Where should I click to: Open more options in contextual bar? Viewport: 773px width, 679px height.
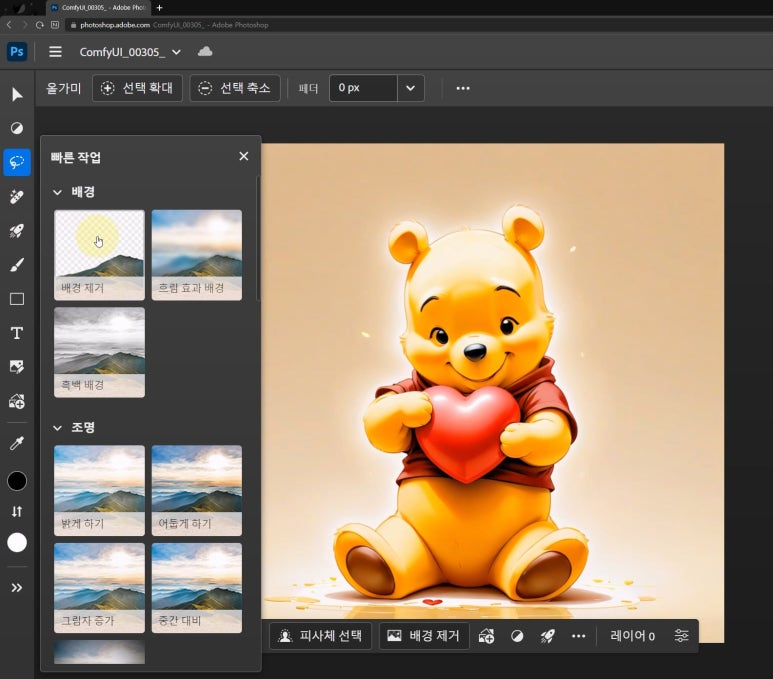(x=578, y=636)
